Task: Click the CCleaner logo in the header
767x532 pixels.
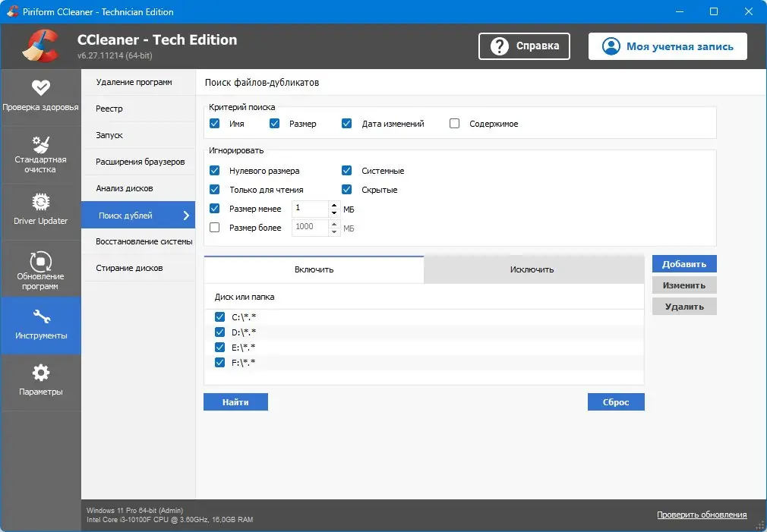Action: click(x=40, y=46)
